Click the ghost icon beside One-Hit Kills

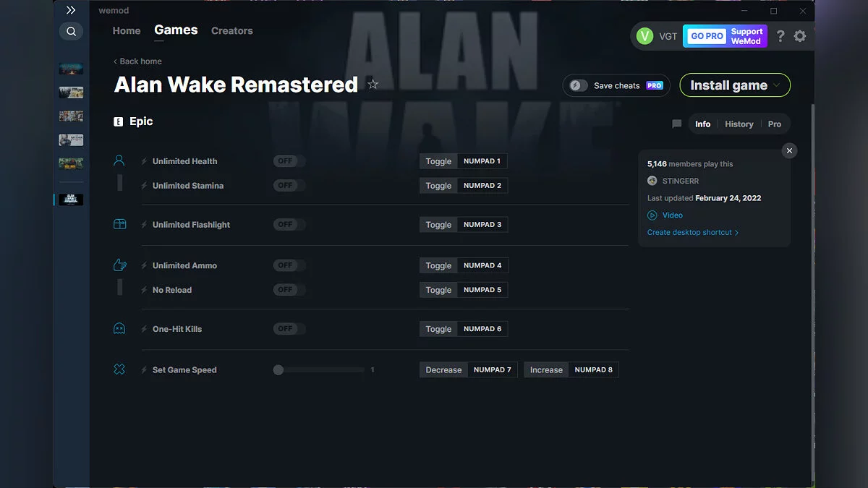pyautogui.click(x=119, y=328)
